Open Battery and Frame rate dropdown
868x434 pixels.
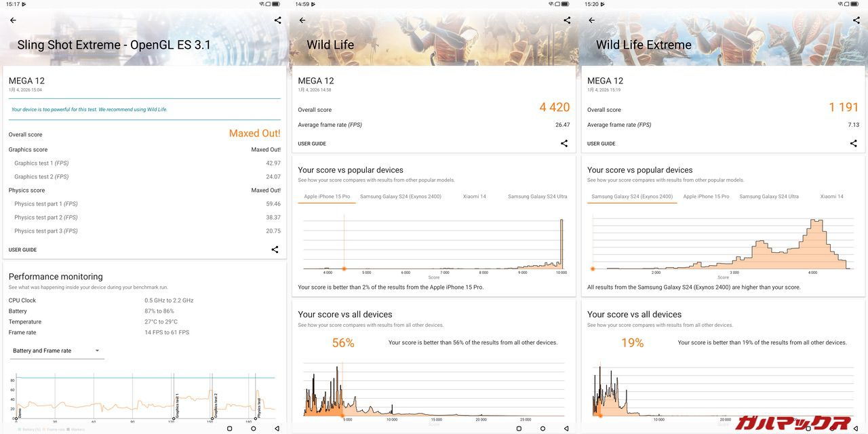click(x=57, y=351)
